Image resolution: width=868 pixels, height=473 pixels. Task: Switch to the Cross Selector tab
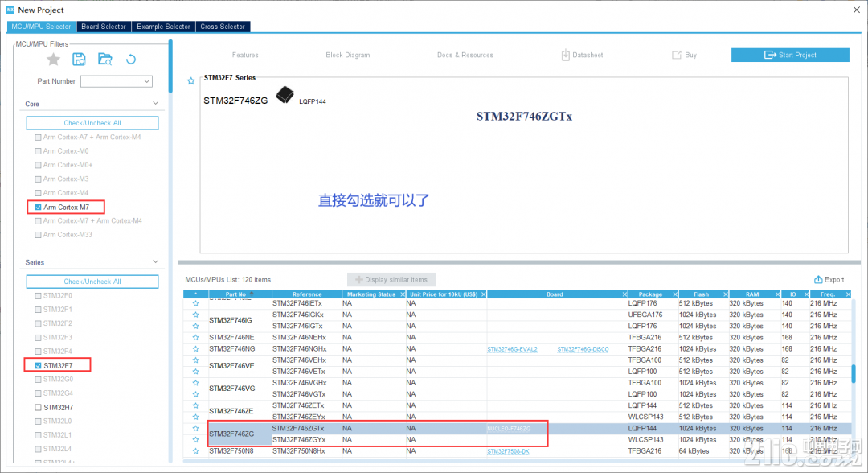tap(223, 27)
